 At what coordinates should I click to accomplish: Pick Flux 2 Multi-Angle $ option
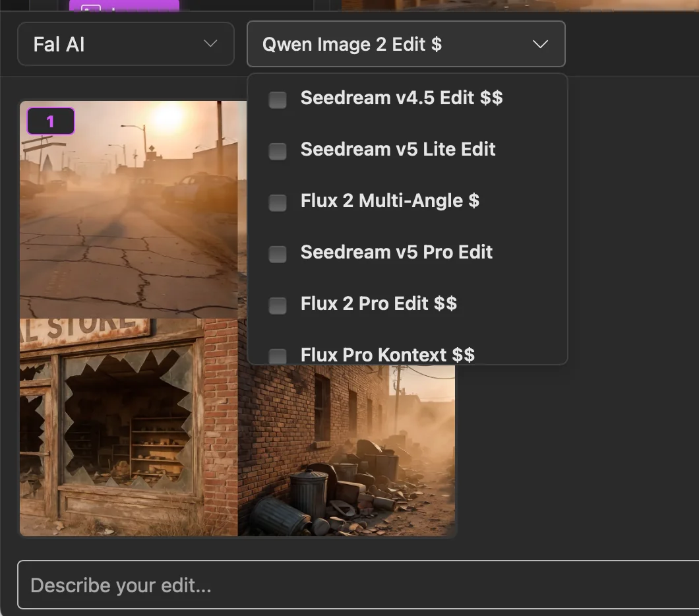pyautogui.click(x=390, y=200)
